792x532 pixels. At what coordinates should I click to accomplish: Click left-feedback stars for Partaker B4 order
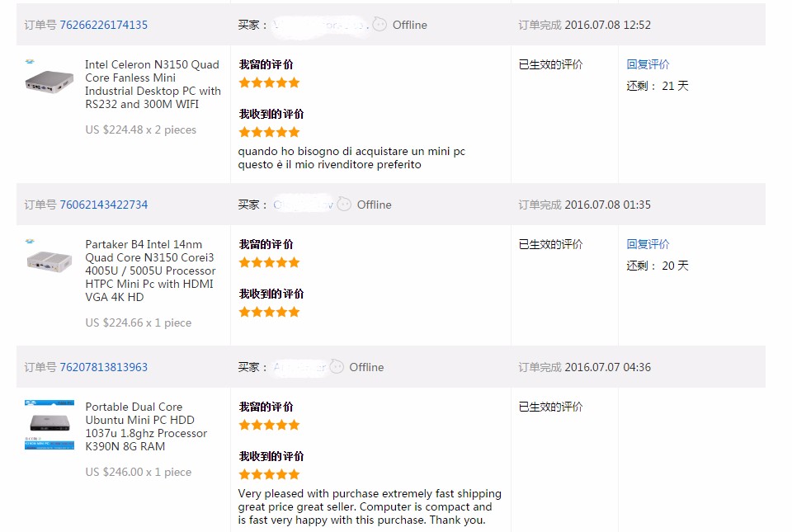(x=269, y=262)
